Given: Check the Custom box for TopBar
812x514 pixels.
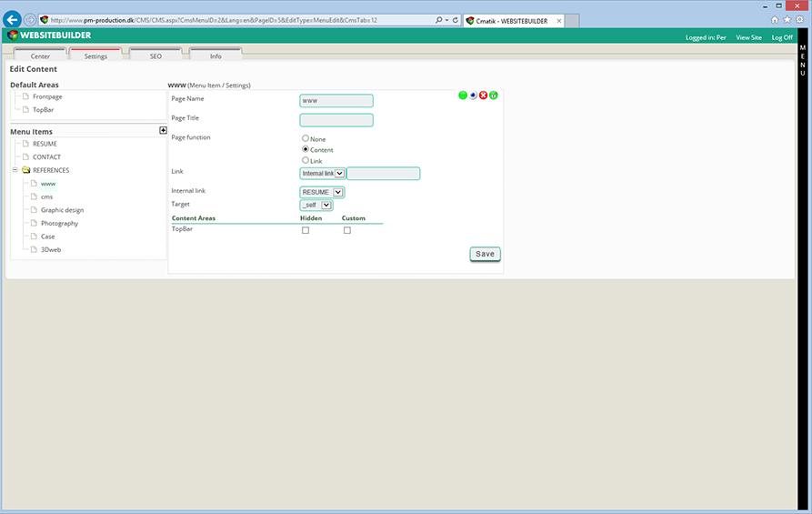Looking at the screenshot, I should pos(347,230).
